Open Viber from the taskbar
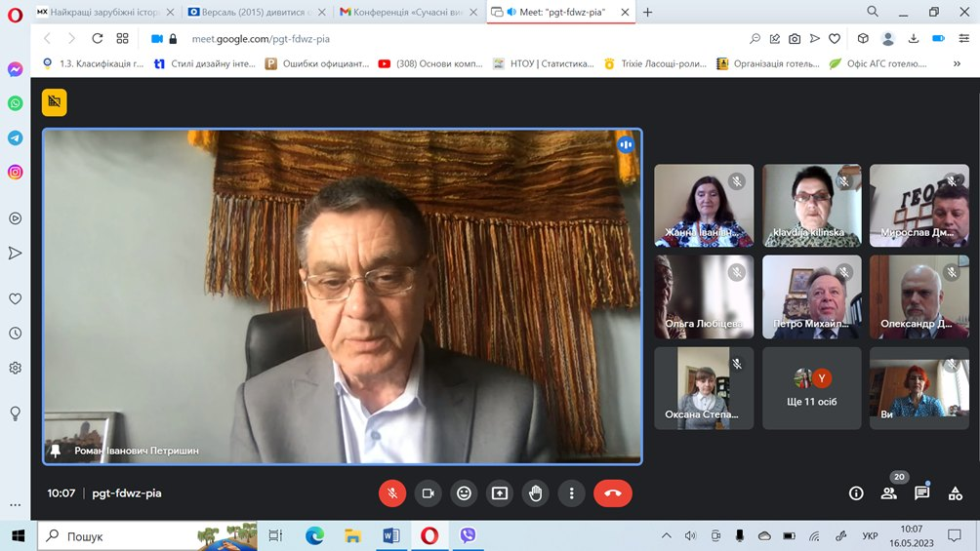The height and width of the screenshot is (551, 980). 468,536
